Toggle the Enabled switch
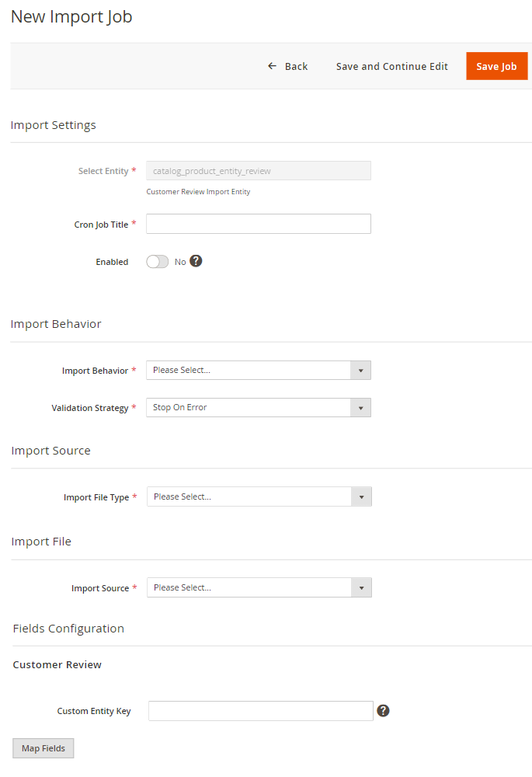This screenshot has height=777, width=532. click(x=158, y=262)
